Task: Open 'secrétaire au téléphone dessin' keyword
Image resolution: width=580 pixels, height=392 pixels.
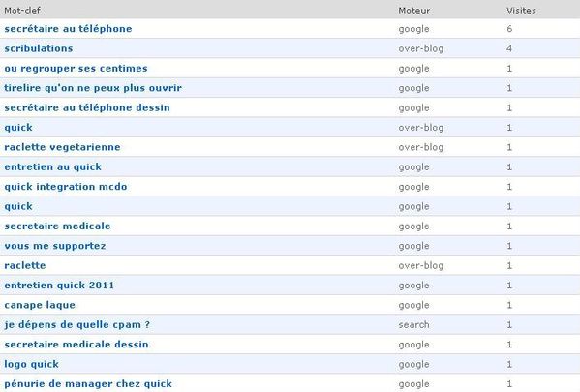Action: [x=87, y=107]
